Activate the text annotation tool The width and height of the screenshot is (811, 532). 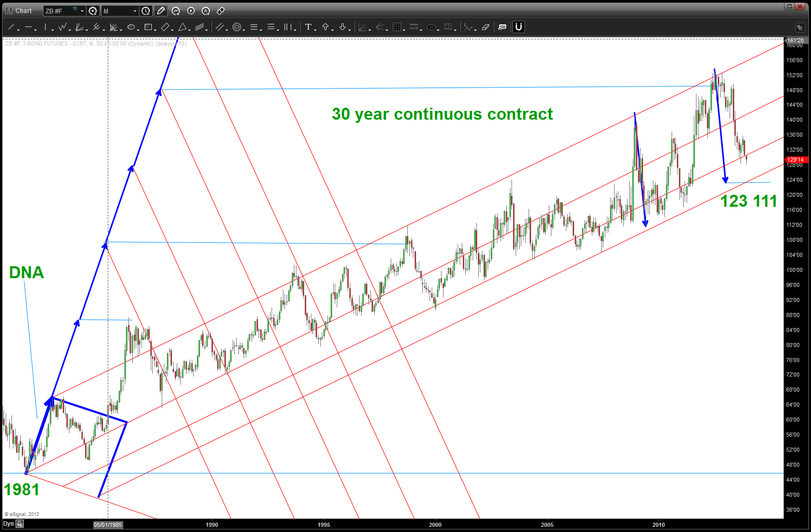click(x=308, y=27)
